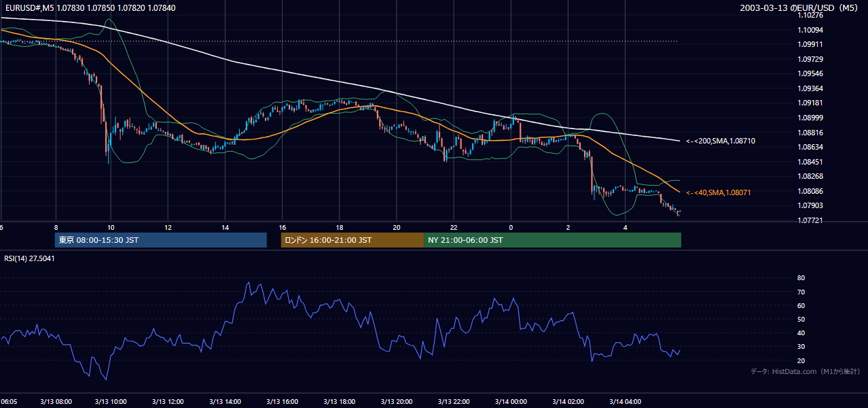Click price axis label 1.10276

(x=810, y=15)
